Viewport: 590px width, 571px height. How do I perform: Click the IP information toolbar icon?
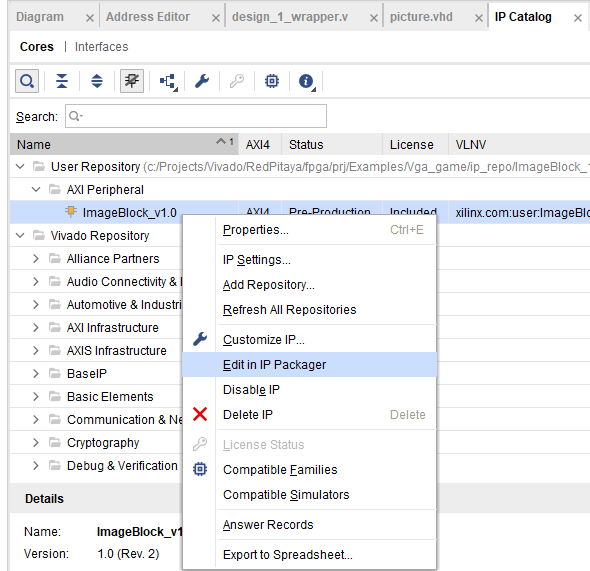306,81
